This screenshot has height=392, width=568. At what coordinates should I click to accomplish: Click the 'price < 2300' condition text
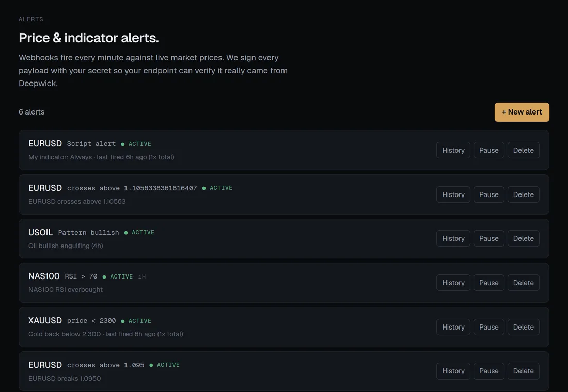click(91, 321)
